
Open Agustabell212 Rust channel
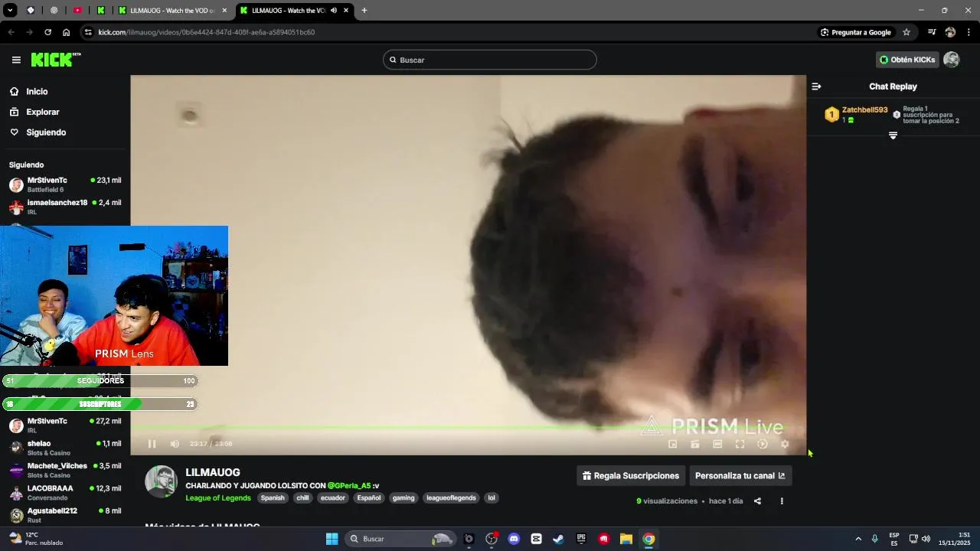(x=65, y=515)
